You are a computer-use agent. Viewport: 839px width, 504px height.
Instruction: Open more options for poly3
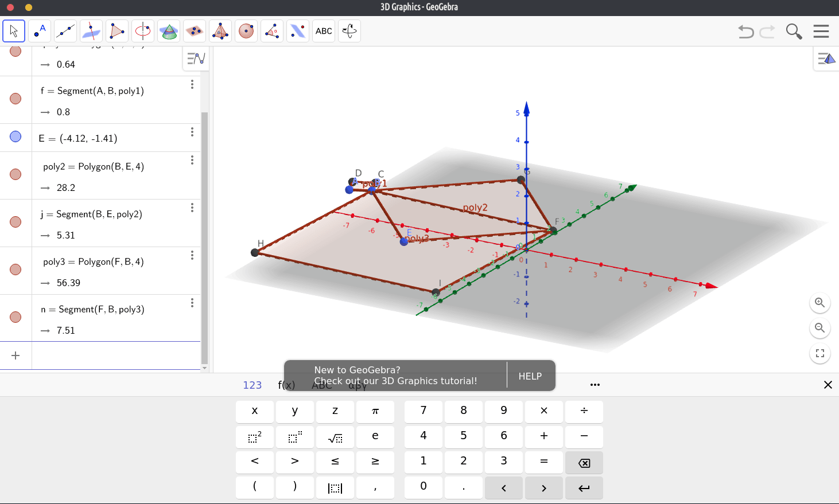(x=192, y=255)
